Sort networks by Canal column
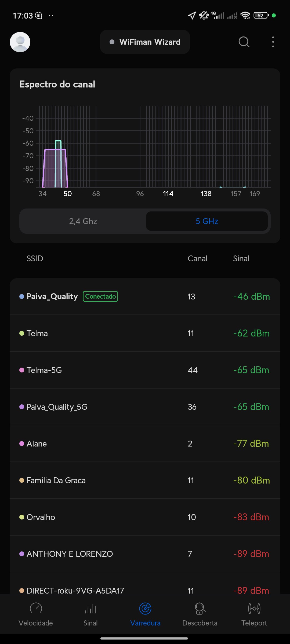The height and width of the screenshot is (644, 290). pos(197,259)
